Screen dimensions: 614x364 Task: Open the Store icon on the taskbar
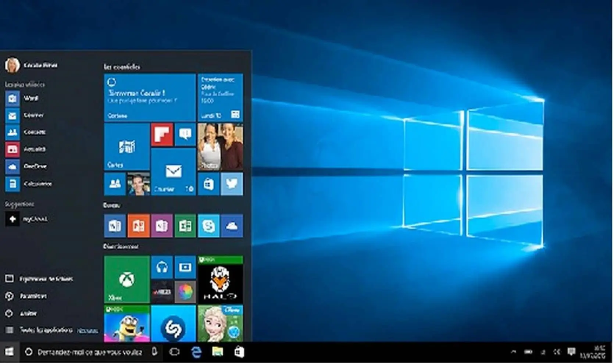coord(239,352)
